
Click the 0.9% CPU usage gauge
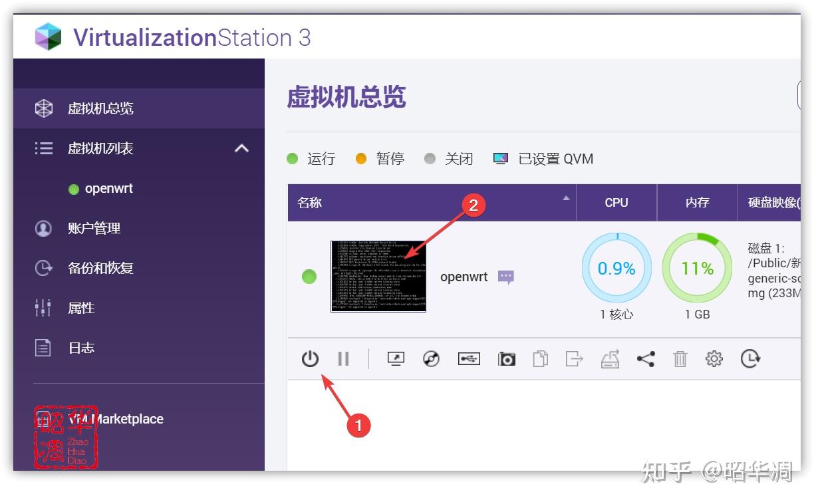click(616, 268)
